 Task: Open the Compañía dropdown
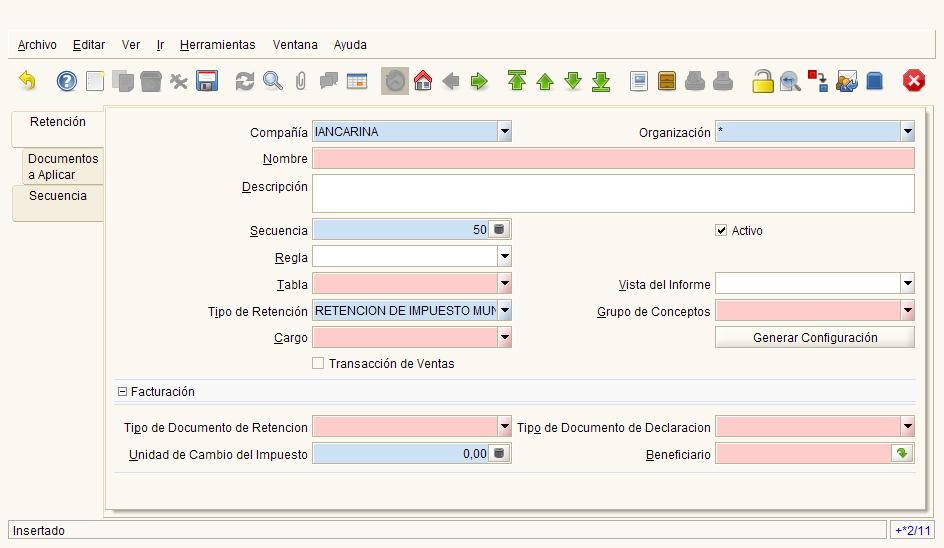[x=505, y=131]
